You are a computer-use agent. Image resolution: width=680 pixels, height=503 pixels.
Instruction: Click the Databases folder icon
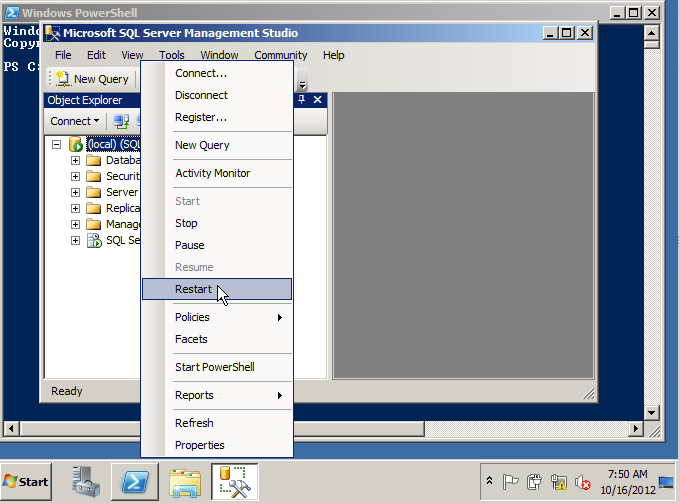(93, 160)
